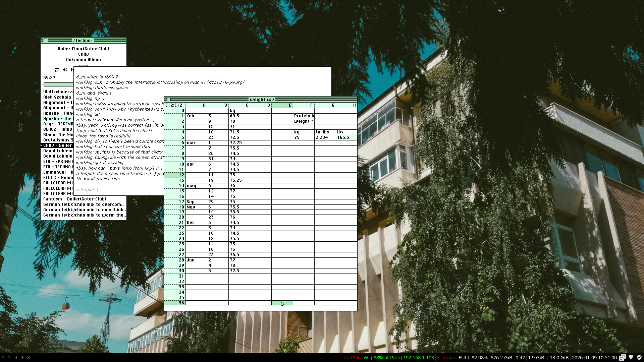Viewport: 644px width, 362px height.
Task: Click the Techno window titlebar box
Action: (x=45, y=40)
